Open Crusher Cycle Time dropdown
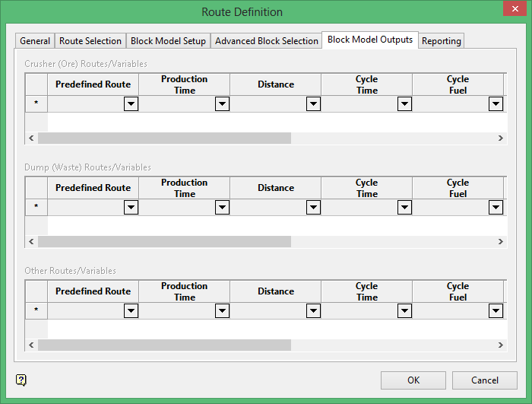 click(405, 104)
